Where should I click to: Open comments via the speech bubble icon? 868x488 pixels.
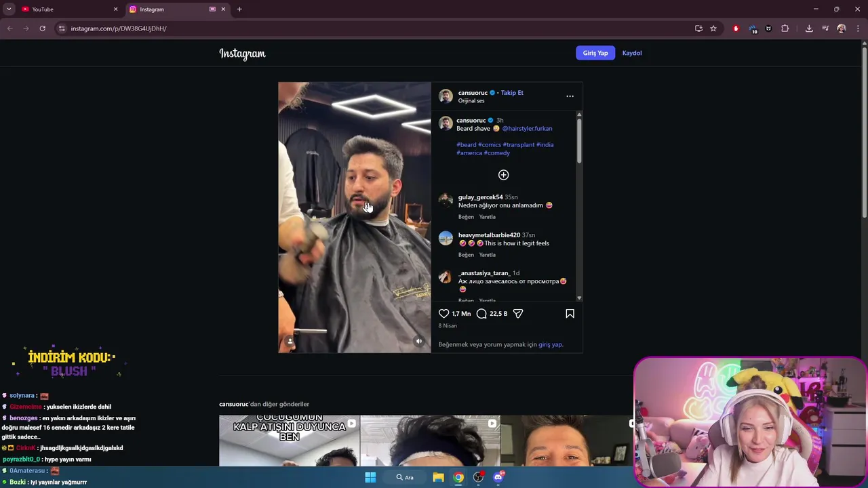pyautogui.click(x=481, y=314)
